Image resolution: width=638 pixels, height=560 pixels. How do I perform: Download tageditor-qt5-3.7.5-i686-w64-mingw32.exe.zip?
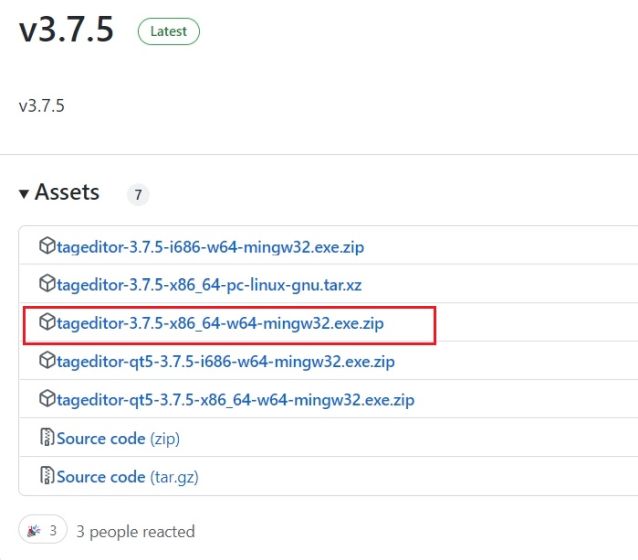pos(225,361)
